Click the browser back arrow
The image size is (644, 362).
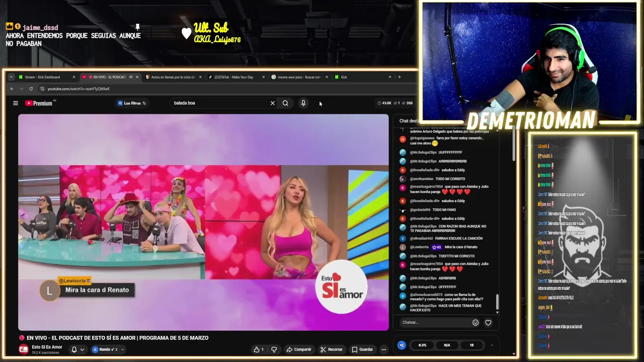click(12, 88)
